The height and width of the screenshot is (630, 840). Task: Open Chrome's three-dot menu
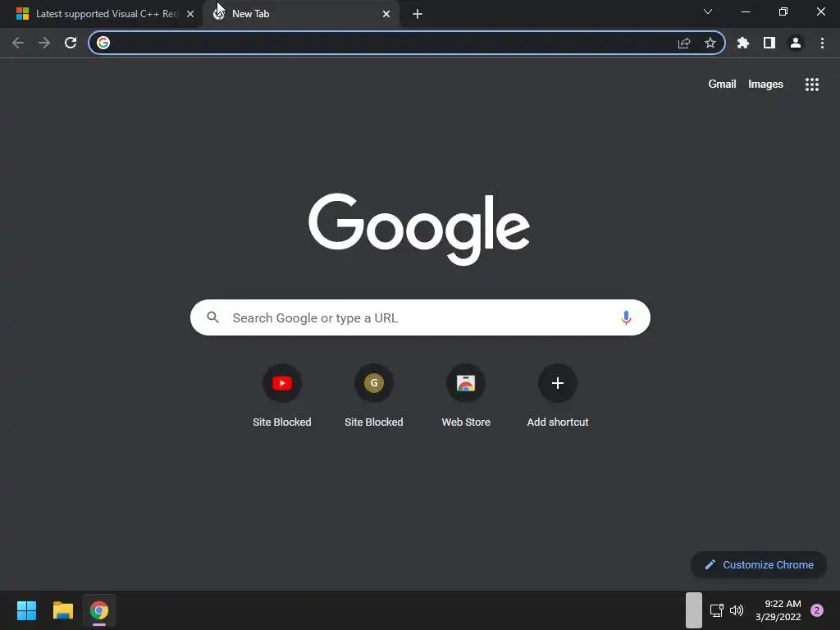point(822,43)
